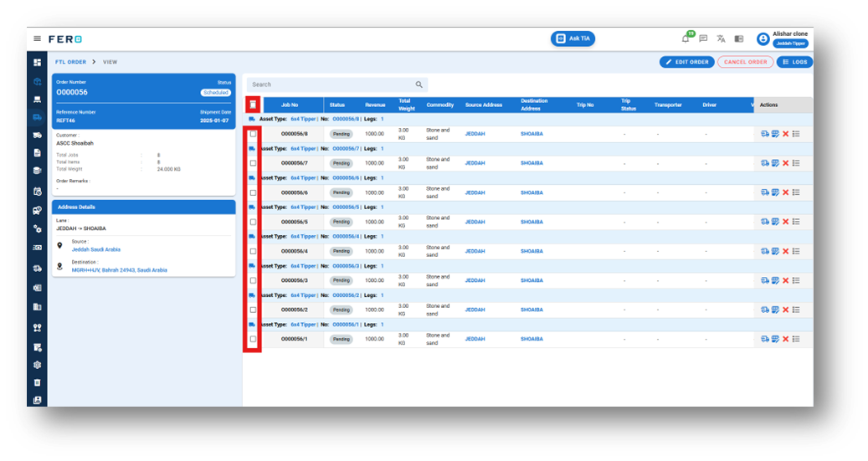Click the Job No column header
The image size is (868, 461).
(x=290, y=105)
